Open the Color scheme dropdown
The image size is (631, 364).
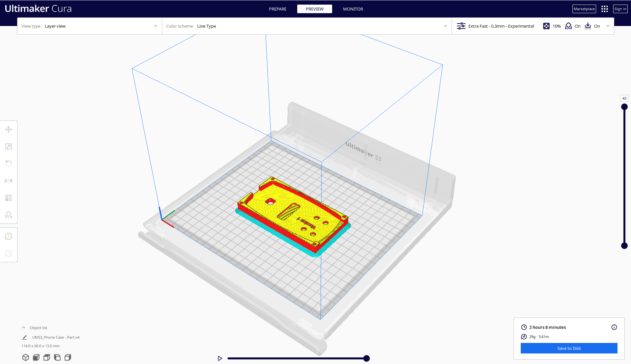(306, 26)
